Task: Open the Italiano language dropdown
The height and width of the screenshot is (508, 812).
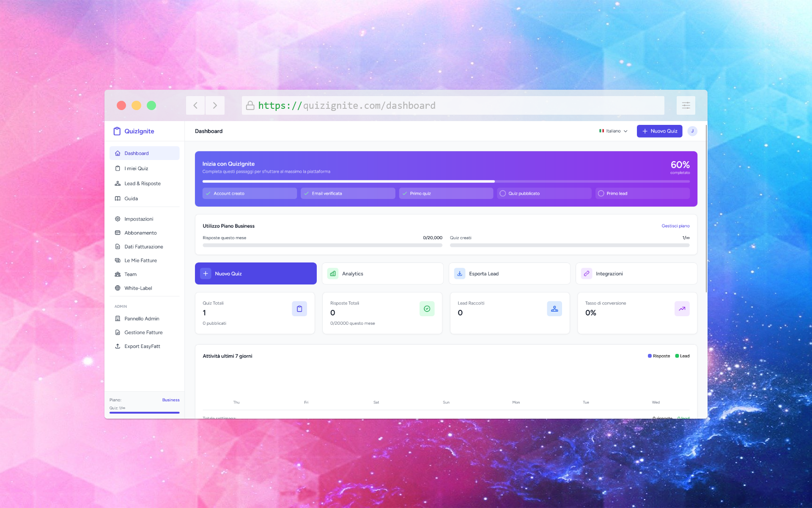Action: coord(613,131)
